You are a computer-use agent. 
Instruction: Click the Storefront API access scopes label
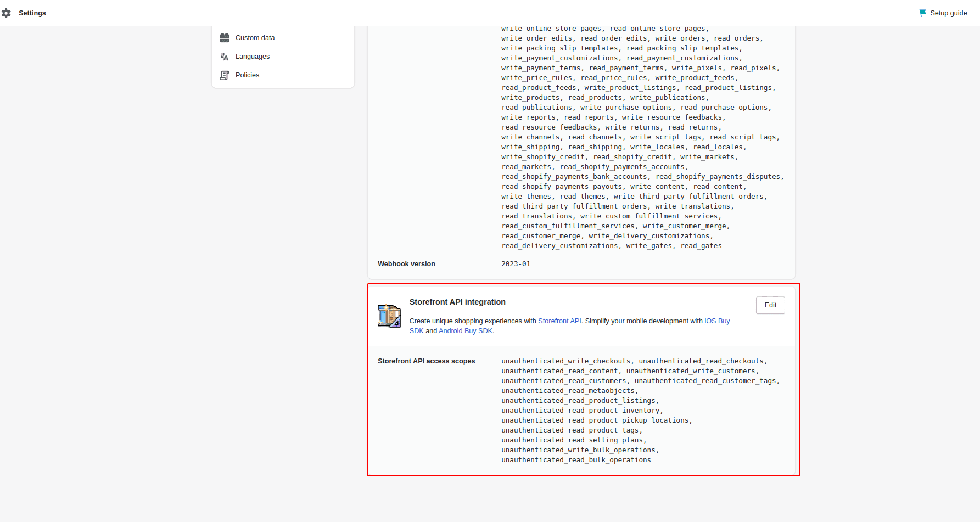pyautogui.click(x=427, y=361)
